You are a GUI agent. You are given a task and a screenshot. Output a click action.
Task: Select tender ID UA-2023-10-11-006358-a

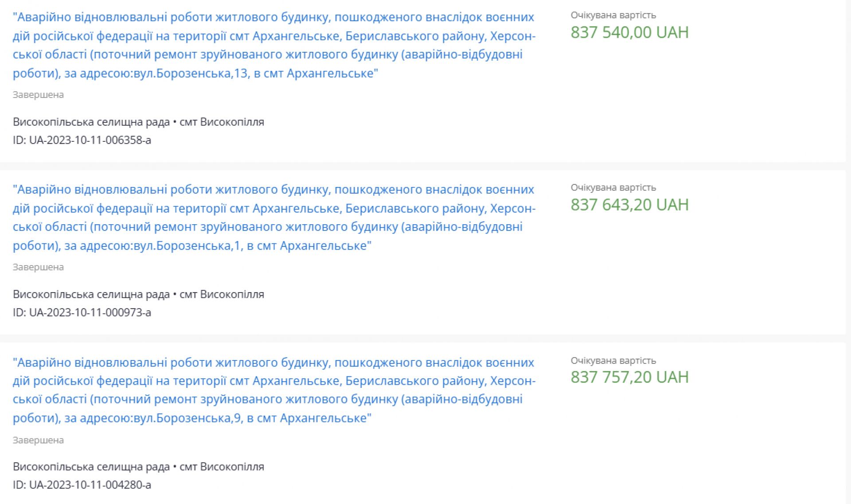click(x=82, y=140)
